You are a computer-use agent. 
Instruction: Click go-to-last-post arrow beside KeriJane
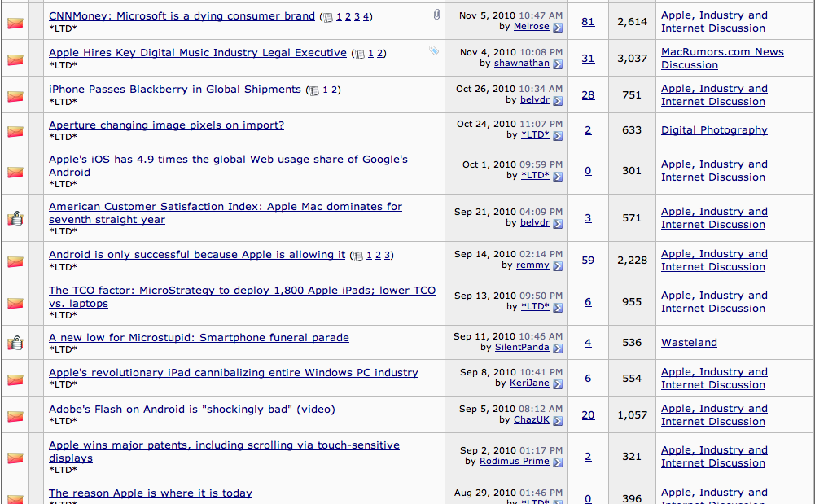[x=558, y=384]
